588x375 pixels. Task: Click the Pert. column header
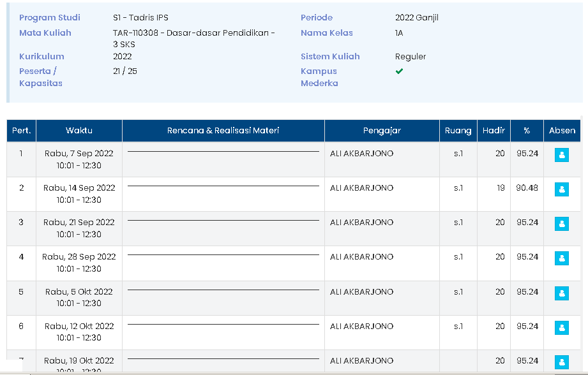click(x=21, y=131)
